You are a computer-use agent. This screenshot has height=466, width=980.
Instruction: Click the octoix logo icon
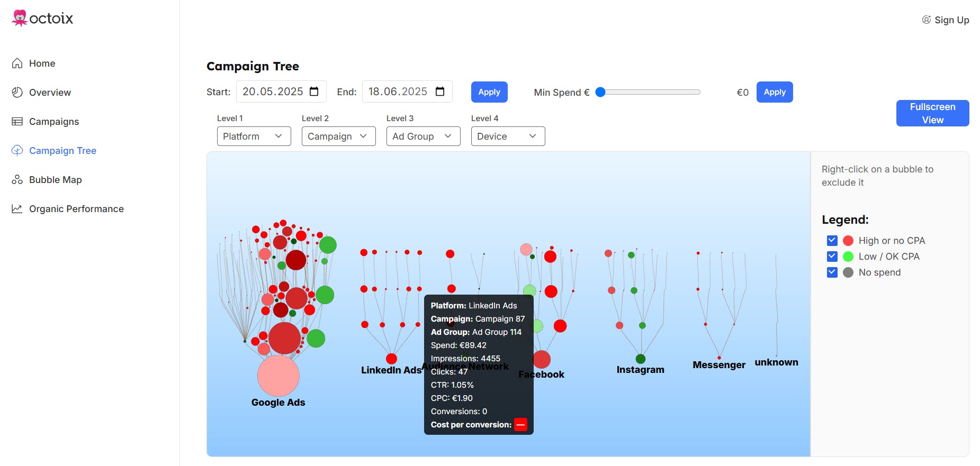point(20,18)
